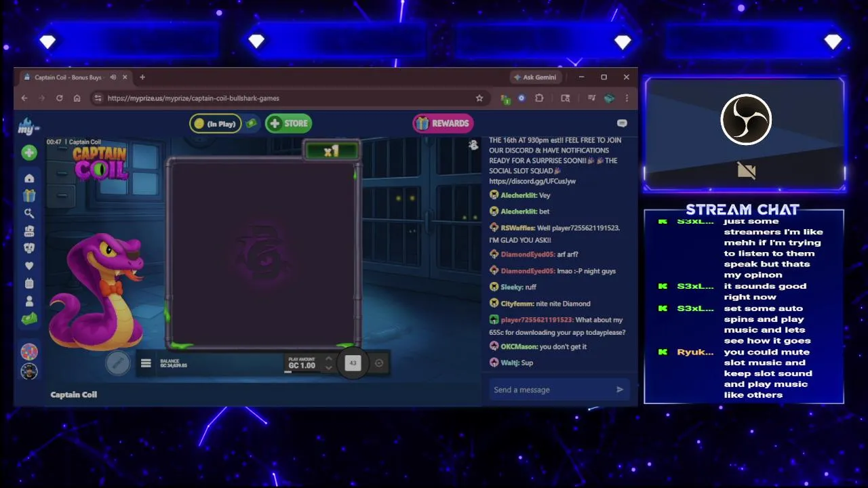Screen dimensions: 868x488
Task: Switch to the green cash currency icon
Action: tap(252, 123)
